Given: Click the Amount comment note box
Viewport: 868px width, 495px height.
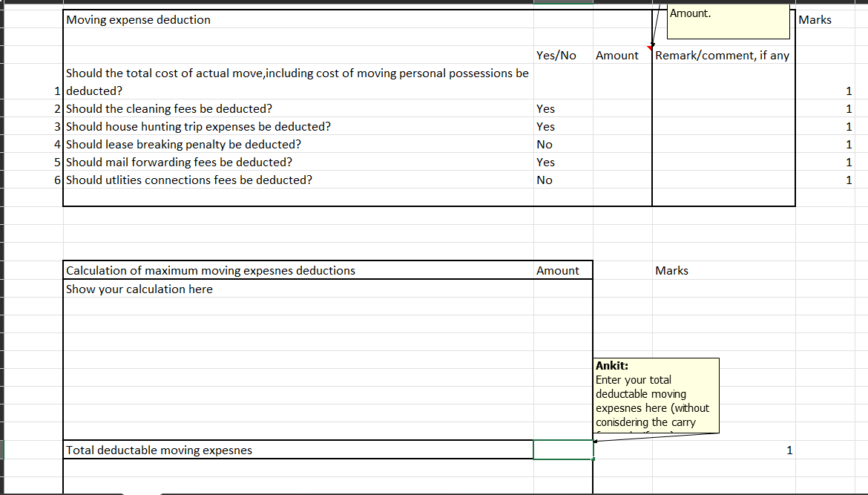Looking at the screenshot, I should tap(727, 21).
